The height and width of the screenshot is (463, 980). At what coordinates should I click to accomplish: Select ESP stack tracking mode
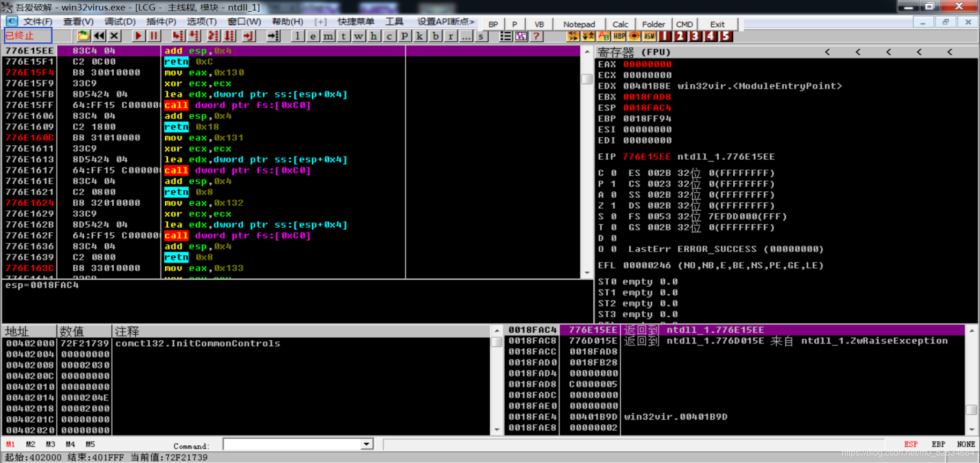(x=911, y=444)
